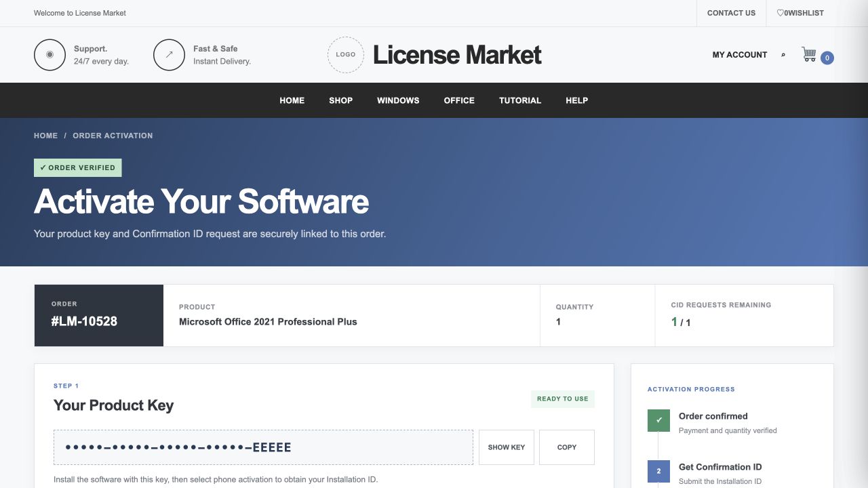
Task: Click the ORDER ACTIVATION breadcrumb text
Action: [x=113, y=136]
